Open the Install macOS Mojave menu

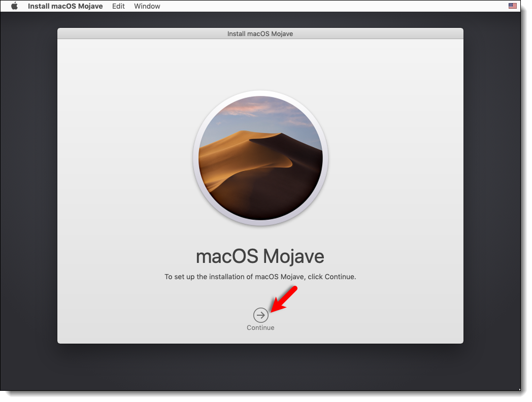[x=65, y=6]
